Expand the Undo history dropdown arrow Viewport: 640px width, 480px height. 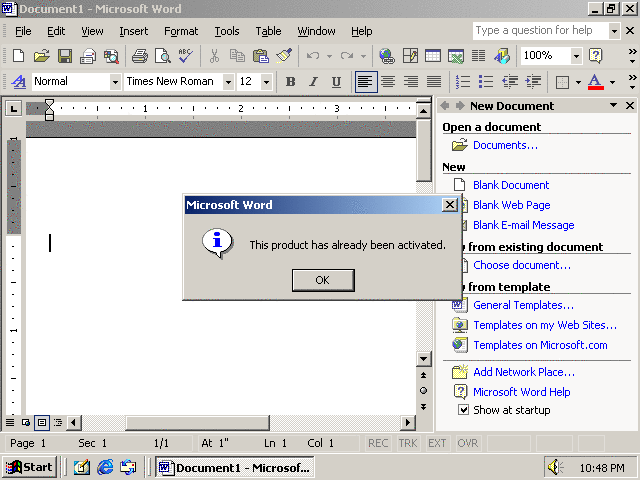point(329,56)
